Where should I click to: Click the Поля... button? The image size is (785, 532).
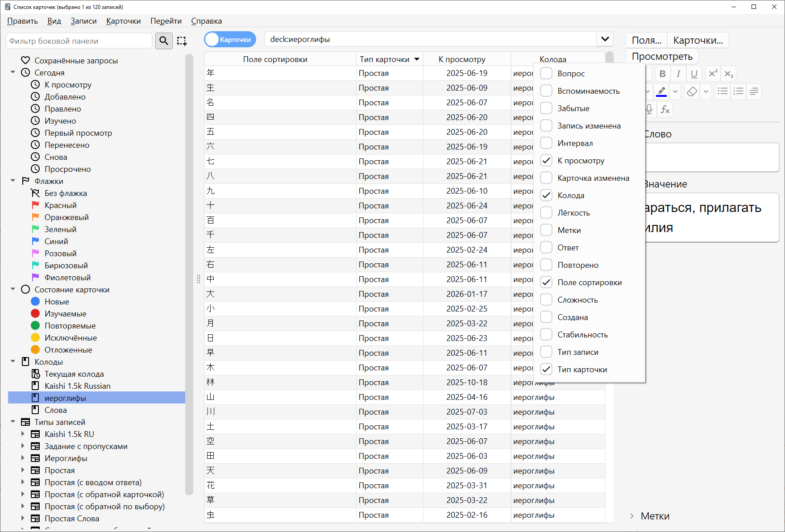click(646, 41)
